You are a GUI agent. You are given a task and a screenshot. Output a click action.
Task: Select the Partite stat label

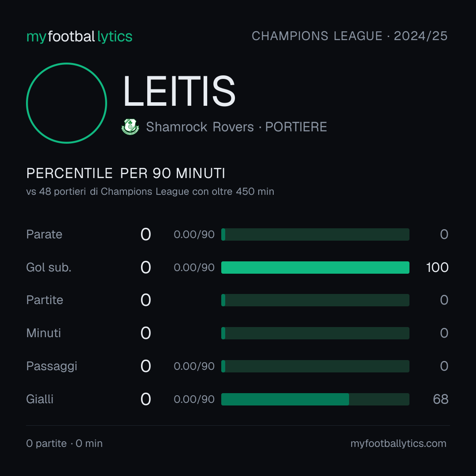tap(45, 300)
